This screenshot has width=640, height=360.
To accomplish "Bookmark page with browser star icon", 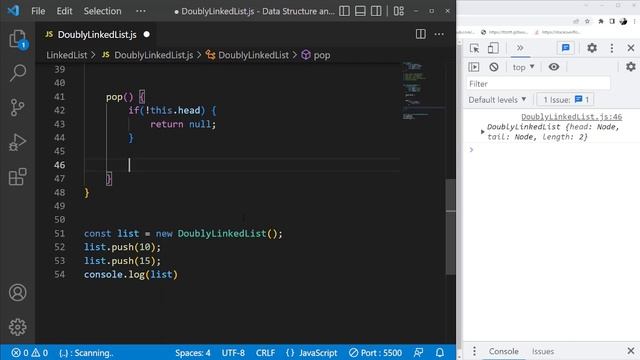I will tap(587, 21).
